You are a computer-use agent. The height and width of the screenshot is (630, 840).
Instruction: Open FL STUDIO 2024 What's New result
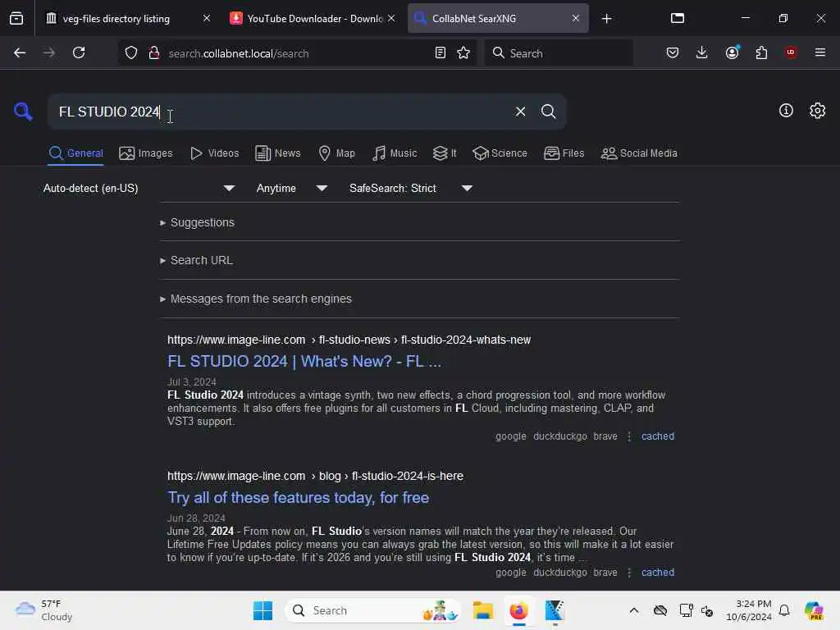pyautogui.click(x=304, y=362)
